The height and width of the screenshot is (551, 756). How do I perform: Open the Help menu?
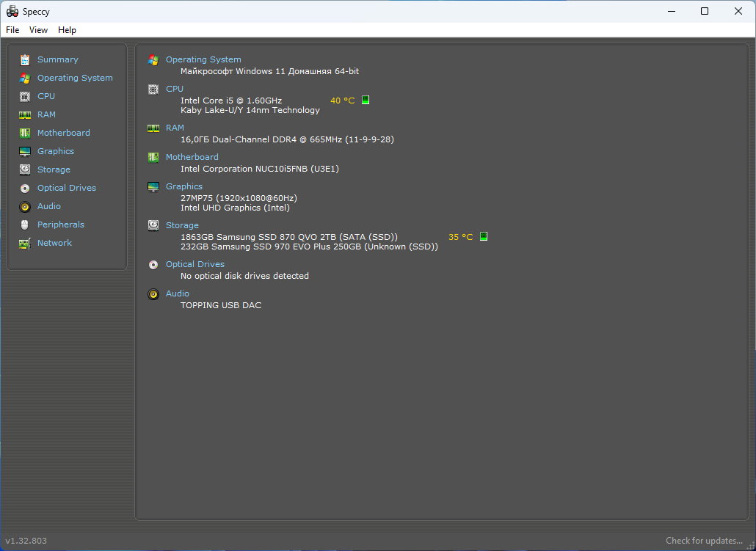point(67,30)
